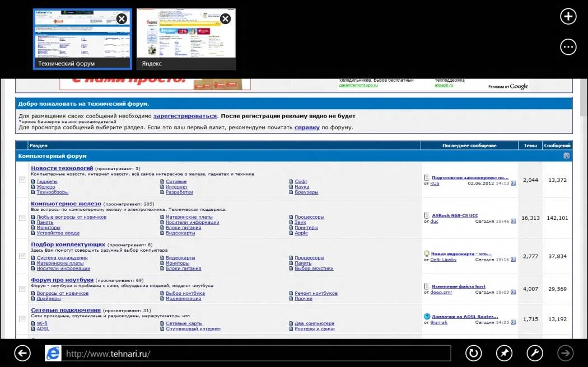
Task: Open the Драйверы subforum
Action: click(49, 299)
